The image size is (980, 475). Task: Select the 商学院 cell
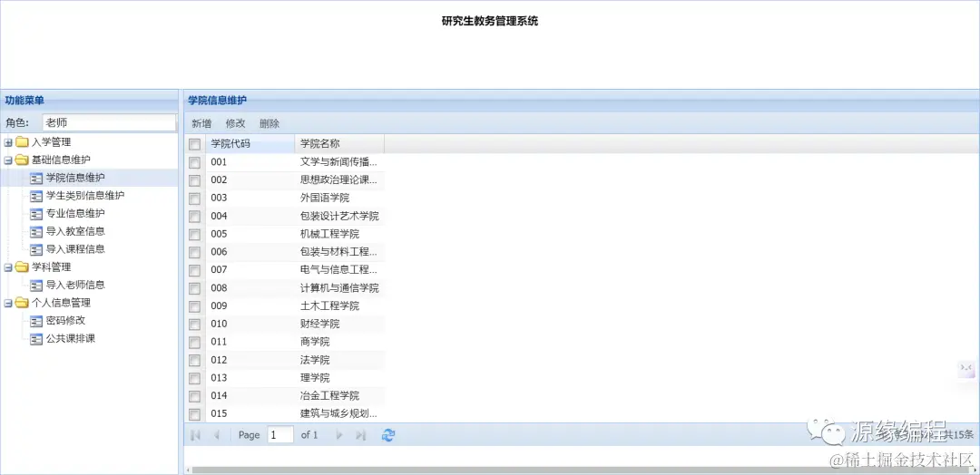click(339, 342)
